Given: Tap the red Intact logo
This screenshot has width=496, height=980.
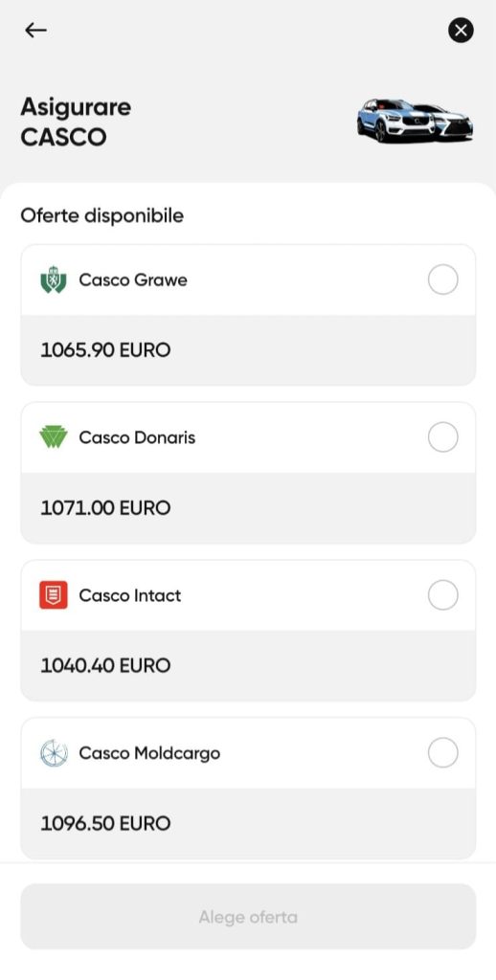Looking at the screenshot, I should click(x=54, y=595).
